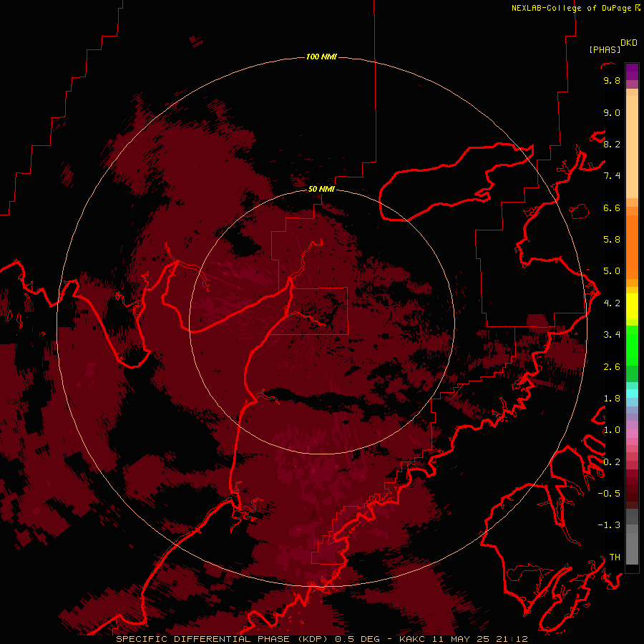
Task: Click the -1.3 color scale label
Action: [609, 525]
